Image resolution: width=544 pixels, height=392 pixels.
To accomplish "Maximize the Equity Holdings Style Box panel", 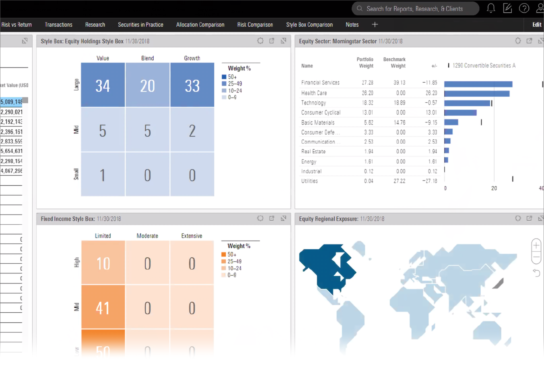I will coord(283,41).
